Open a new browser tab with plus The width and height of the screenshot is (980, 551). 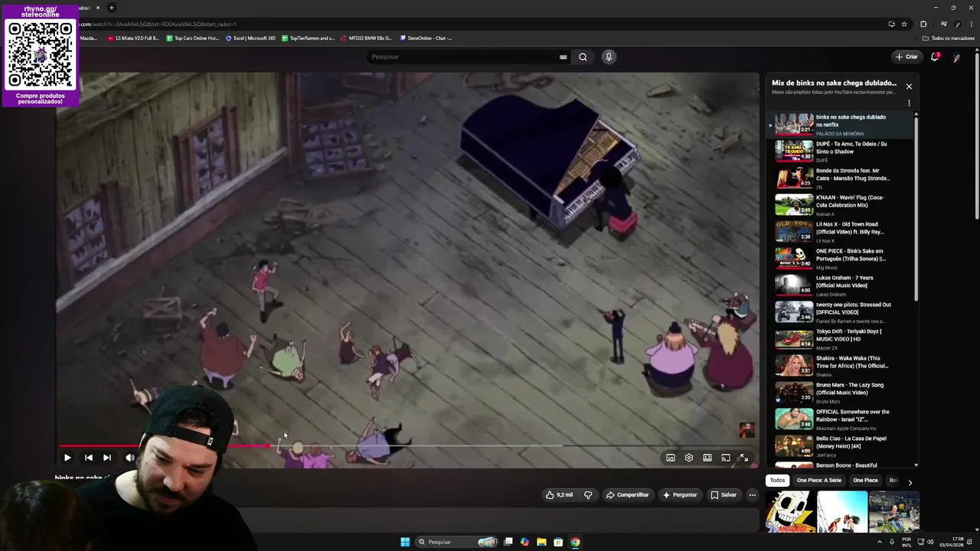tap(111, 8)
